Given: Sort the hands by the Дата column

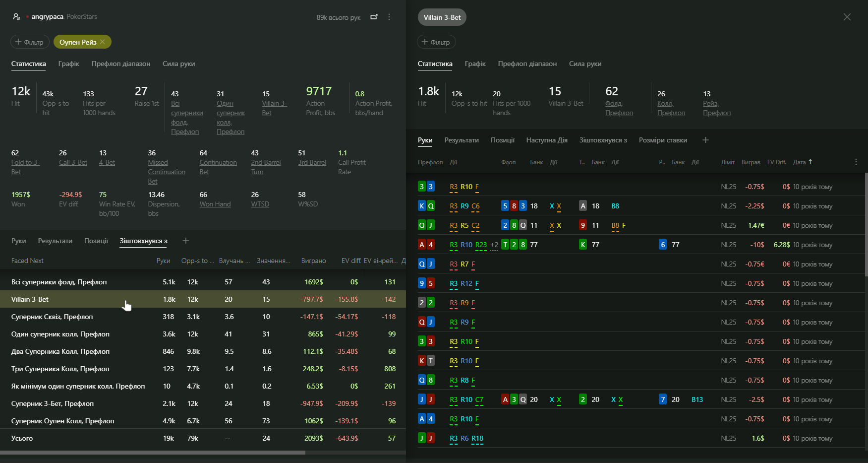Looking at the screenshot, I should pyautogui.click(x=803, y=162).
